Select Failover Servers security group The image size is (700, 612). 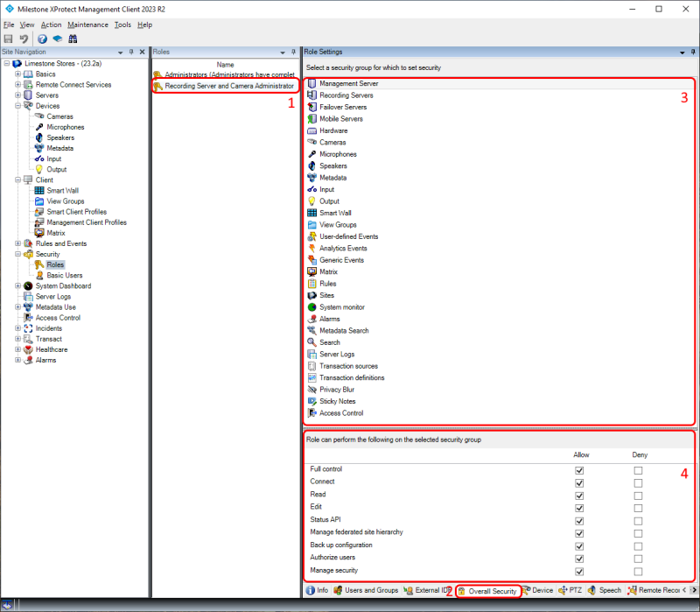(x=343, y=107)
